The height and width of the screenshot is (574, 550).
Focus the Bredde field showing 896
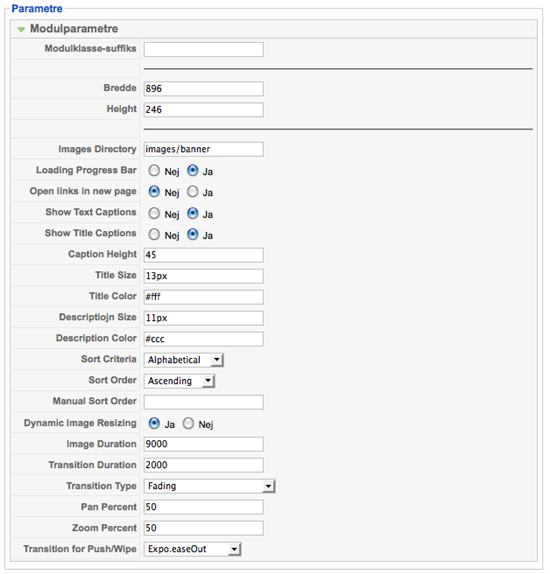click(x=204, y=89)
